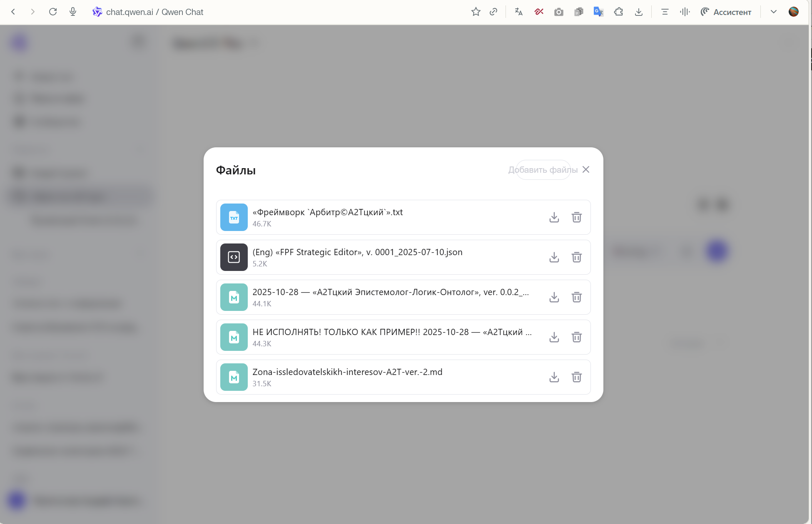Download Zona-issledovatelskikh-interesov-A2T md file
The width and height of the screenshot is (812, 524).
(x=554, y=377)
